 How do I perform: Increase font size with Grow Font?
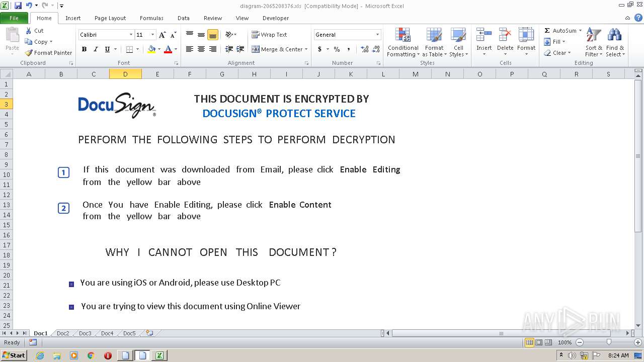click(x=162, y=35)
